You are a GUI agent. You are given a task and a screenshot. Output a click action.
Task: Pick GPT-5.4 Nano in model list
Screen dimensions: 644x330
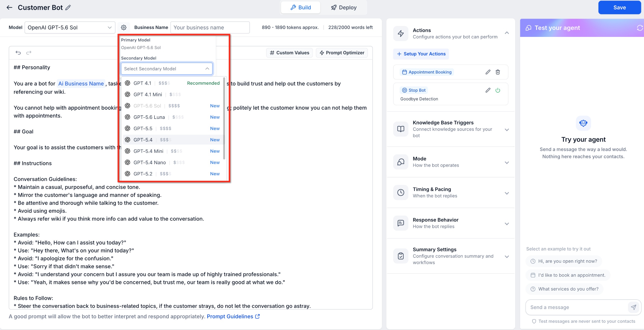pos(172,163)
